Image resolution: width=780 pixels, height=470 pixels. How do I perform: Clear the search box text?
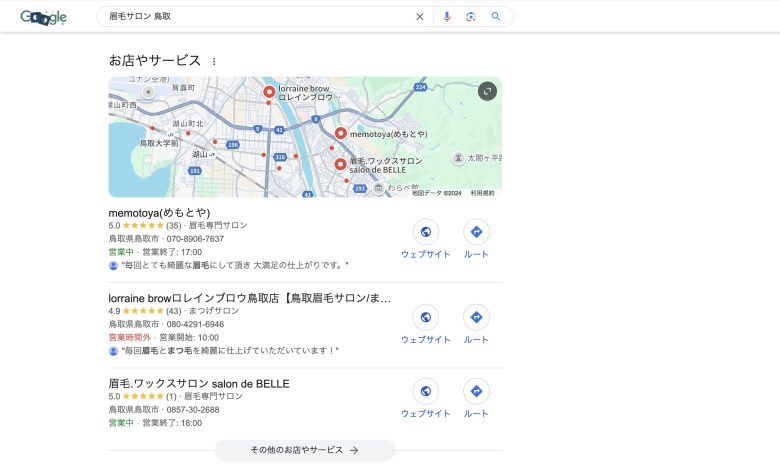tap(420, 17)
